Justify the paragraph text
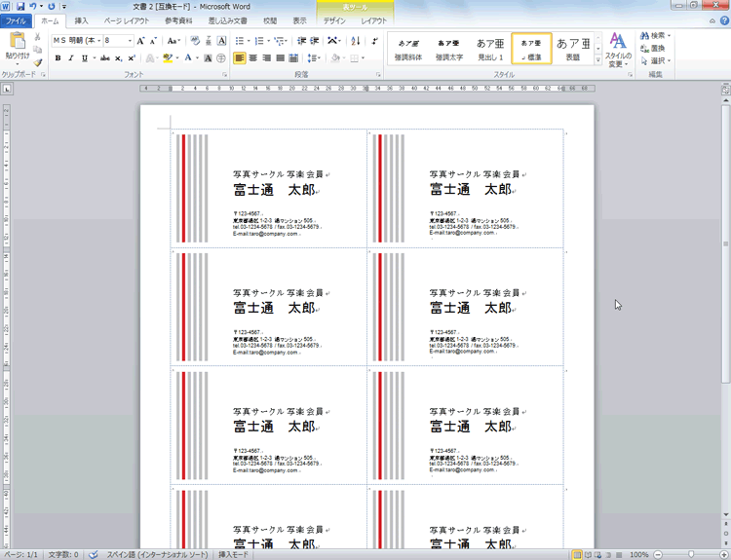Image resolution: width=731 pixels, height=560 pixels. coord(280,58)
